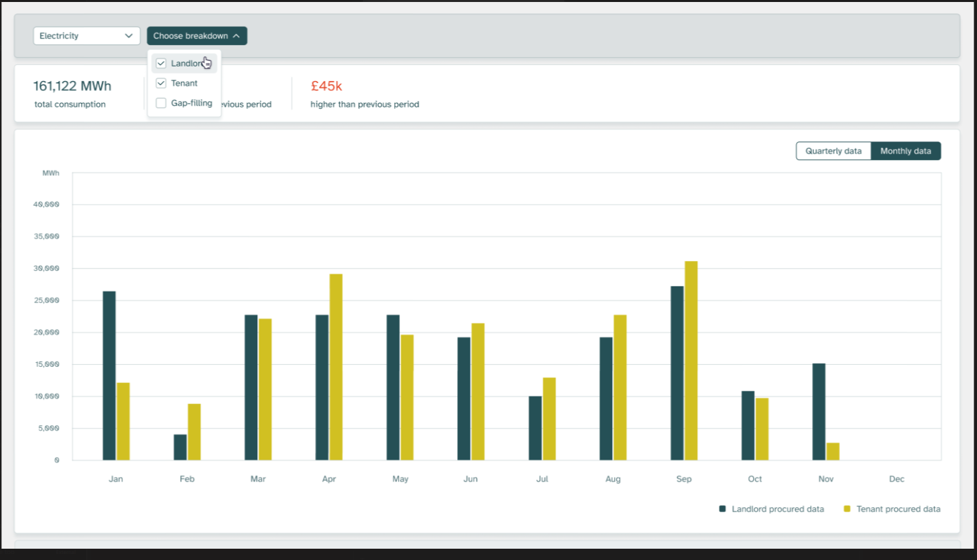The image size is (977, 560).
Task: Uncheck the Tenant checkbox
Action: click(161, 84)
